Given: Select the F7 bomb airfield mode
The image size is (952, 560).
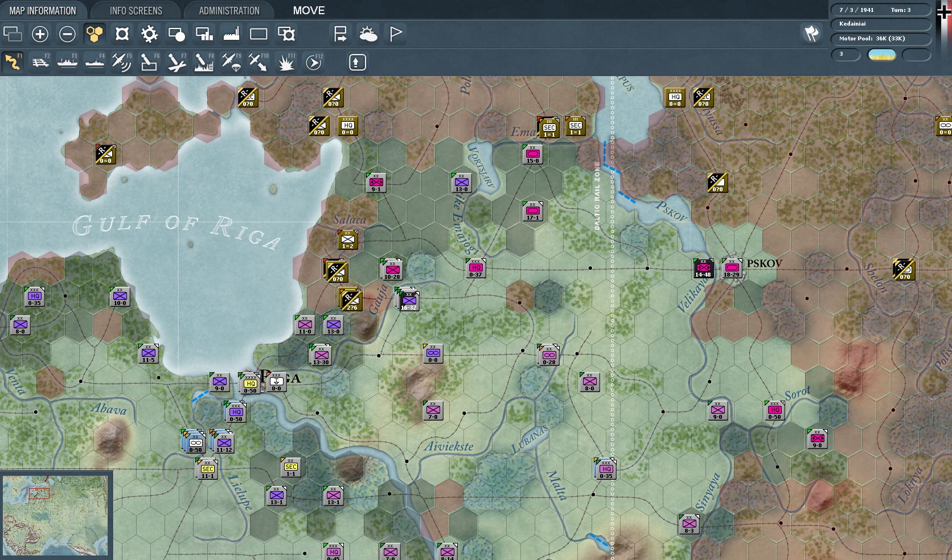Looking at the screenshot, I should [177, 62].
